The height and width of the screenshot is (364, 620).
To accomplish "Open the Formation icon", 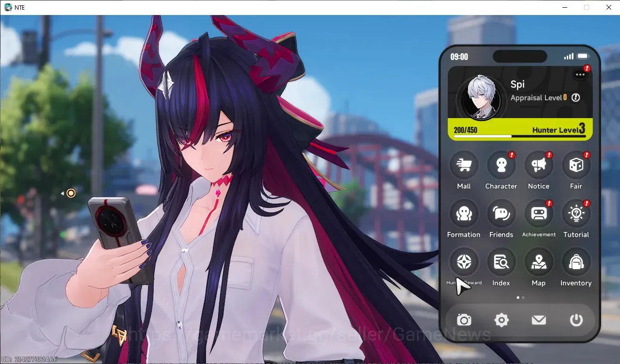I will (464, 213).
